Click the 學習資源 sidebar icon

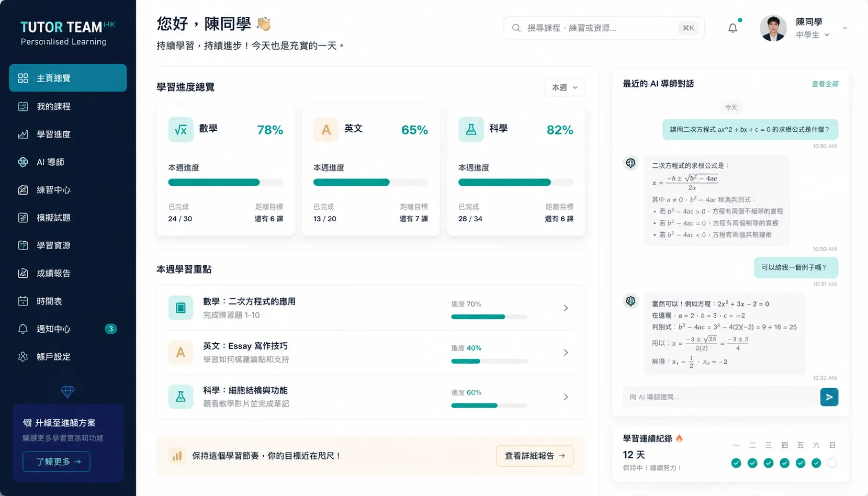click(x=23, y=245)
